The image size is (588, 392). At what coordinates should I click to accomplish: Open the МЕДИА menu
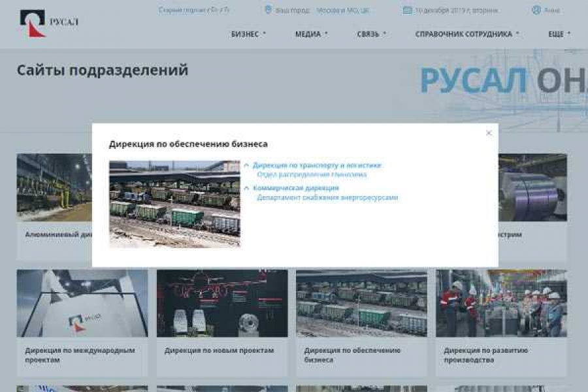(x=311, y=34)
